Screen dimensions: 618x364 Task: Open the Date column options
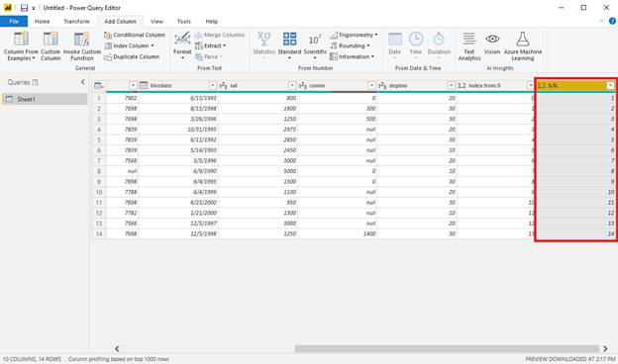point(394,46)
